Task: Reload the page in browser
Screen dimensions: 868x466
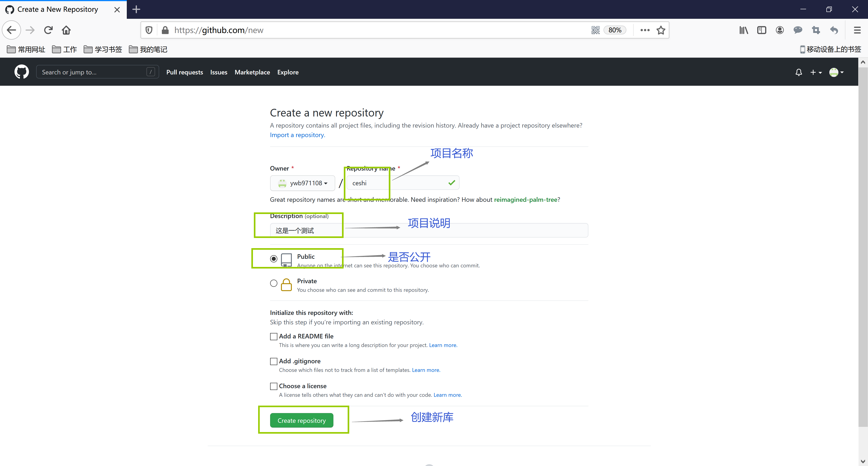Action: (48, 30)
